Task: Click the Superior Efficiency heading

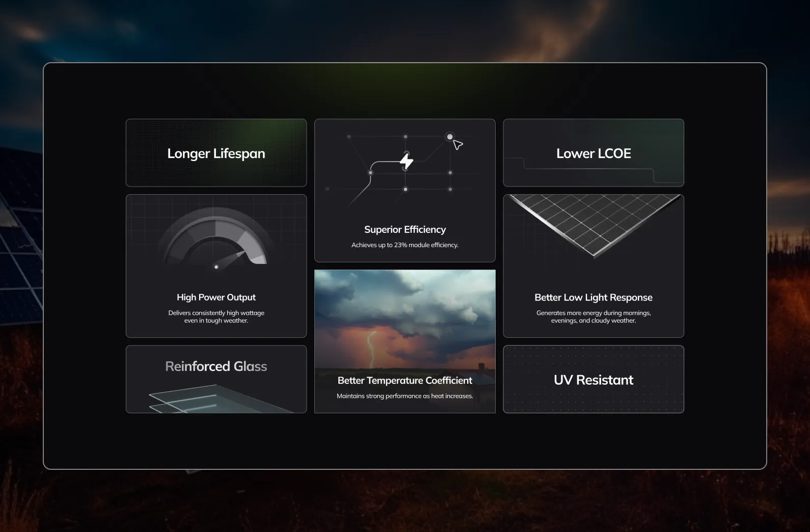Action: [404, 229]
